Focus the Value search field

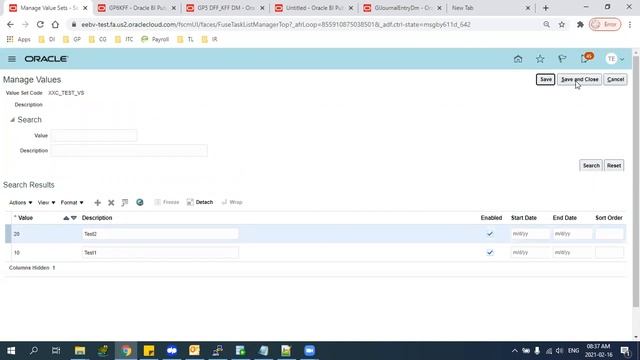click(x=94, y=136)
